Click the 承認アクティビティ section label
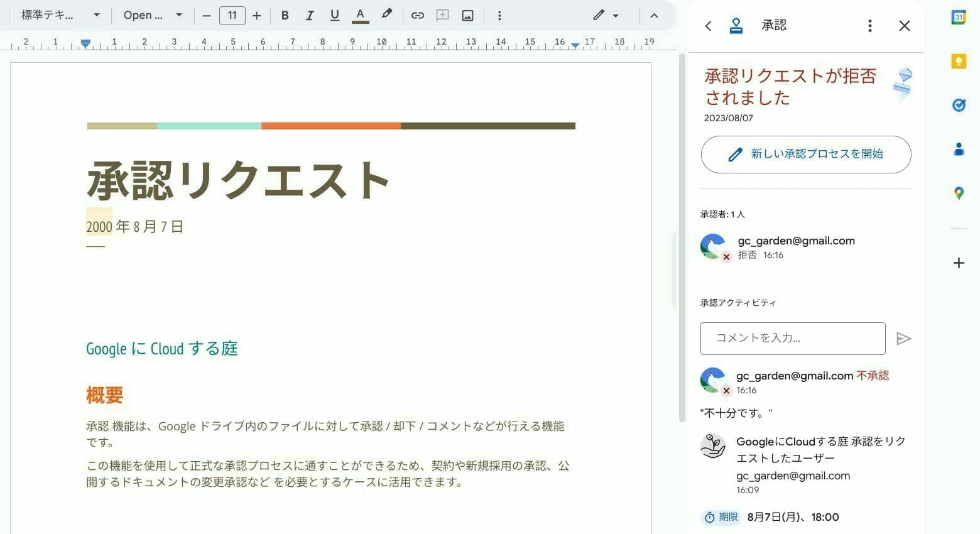The width and height of the screenshot is (980, 534). (738, 303)
